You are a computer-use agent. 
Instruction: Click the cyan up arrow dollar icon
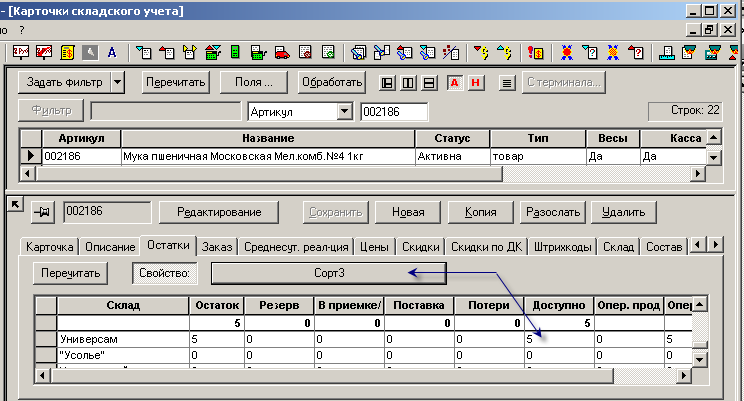point(504,52)
